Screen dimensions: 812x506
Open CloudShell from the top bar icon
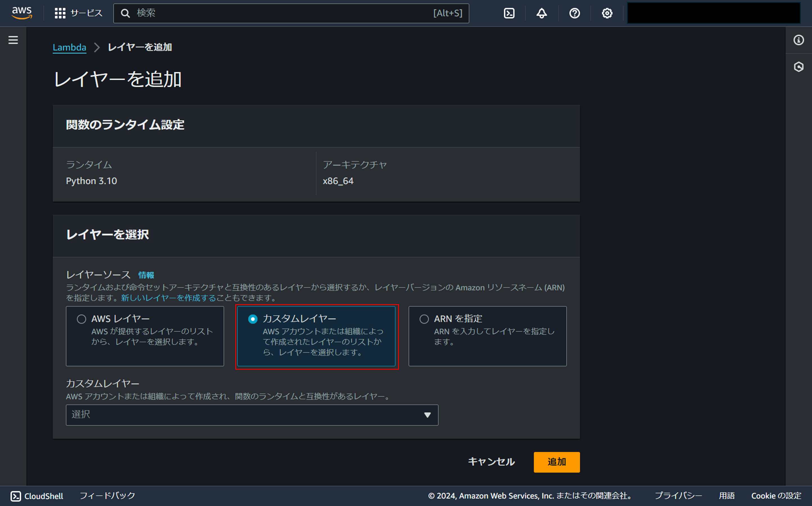pos(509,13)
